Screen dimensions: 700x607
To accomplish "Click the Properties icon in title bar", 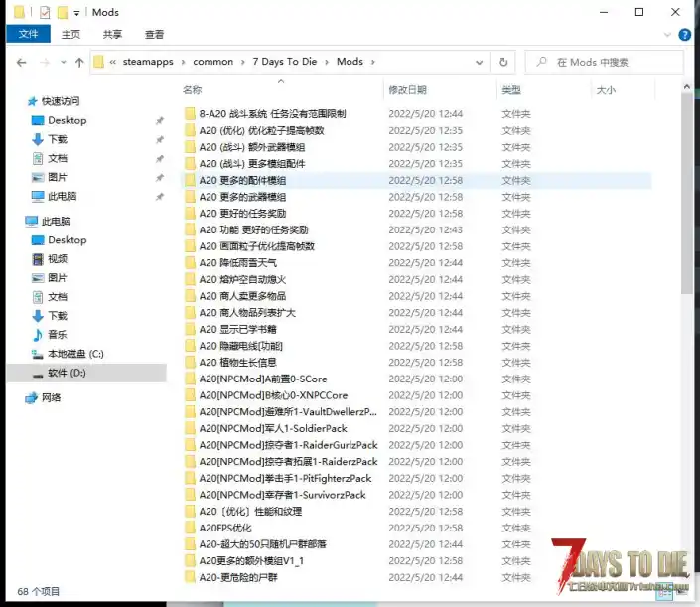I will tap(45, 13).
